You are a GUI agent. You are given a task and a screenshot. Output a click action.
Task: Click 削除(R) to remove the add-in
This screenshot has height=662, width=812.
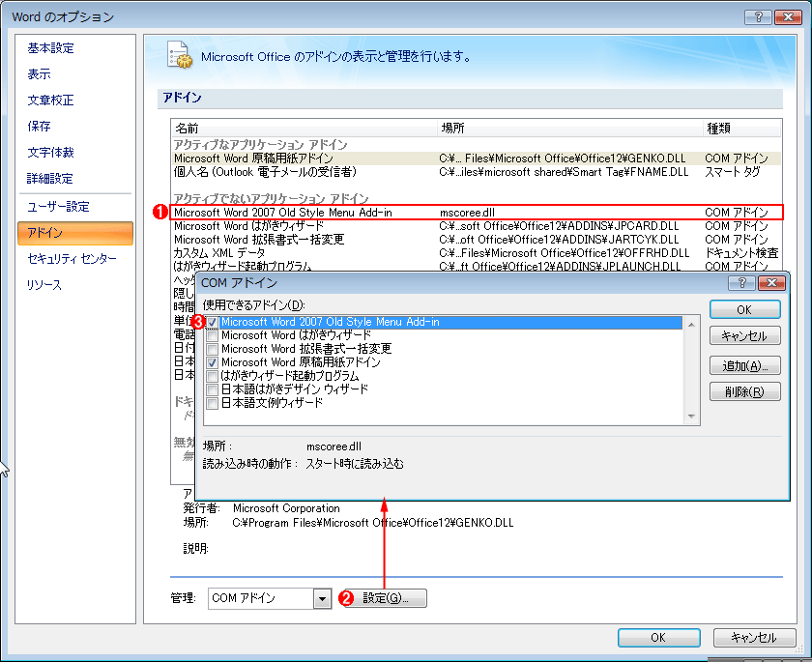point(744,391)
